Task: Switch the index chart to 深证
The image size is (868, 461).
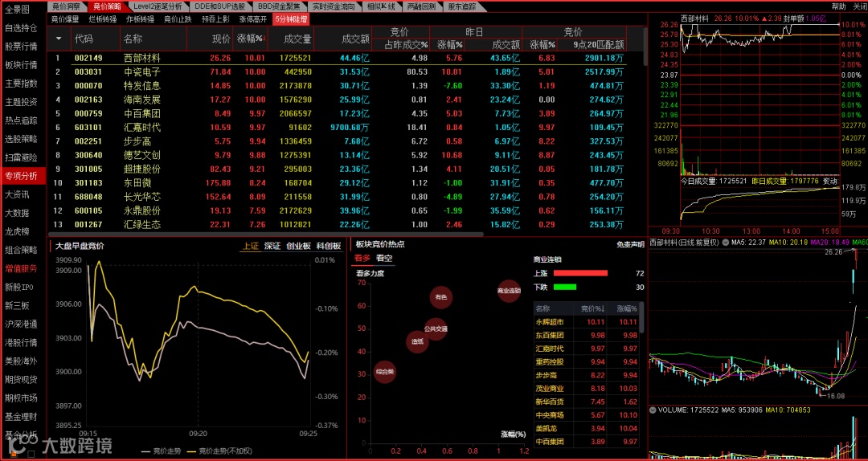Action: [272, 247]
